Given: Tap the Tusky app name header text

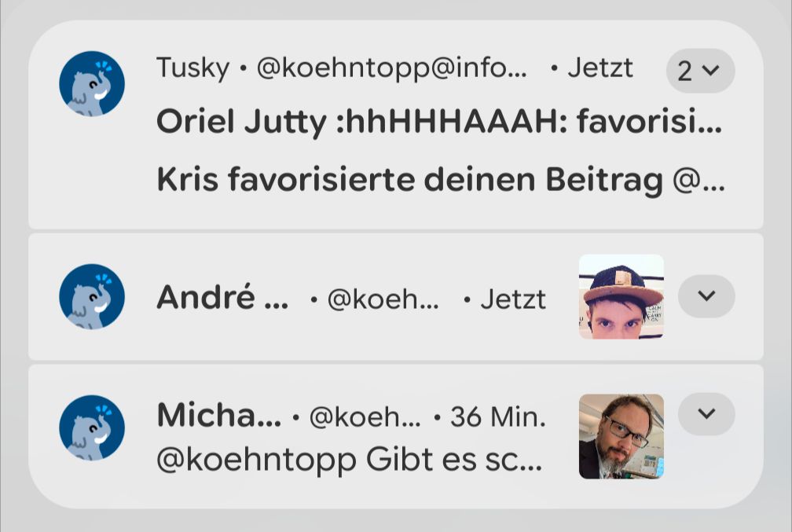Looking at the screenshot, I should point(193,68).
